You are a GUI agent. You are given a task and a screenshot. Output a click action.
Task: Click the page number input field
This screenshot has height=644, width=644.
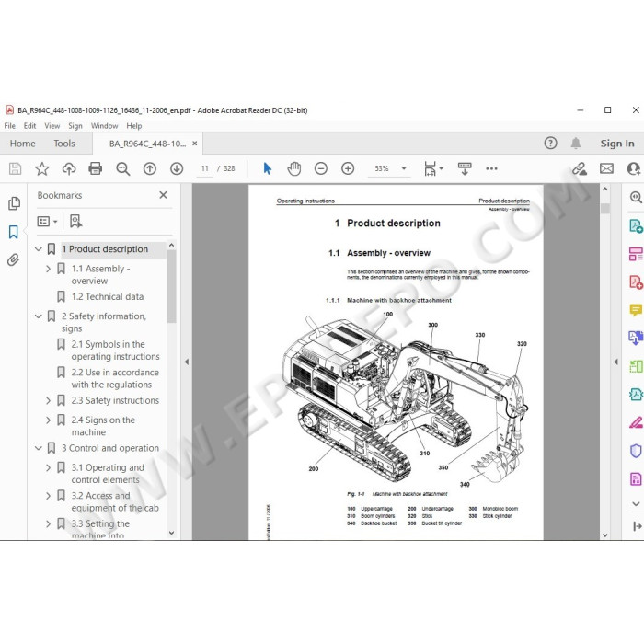[205, 168]
